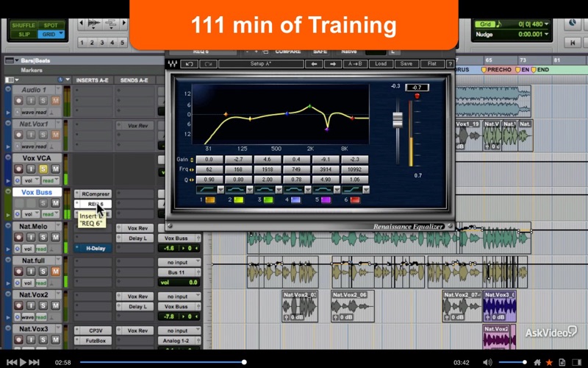This screenshot has height=368, width=588.
Task: Open Nudge value dropdown arrow
Action: (546, 34)
